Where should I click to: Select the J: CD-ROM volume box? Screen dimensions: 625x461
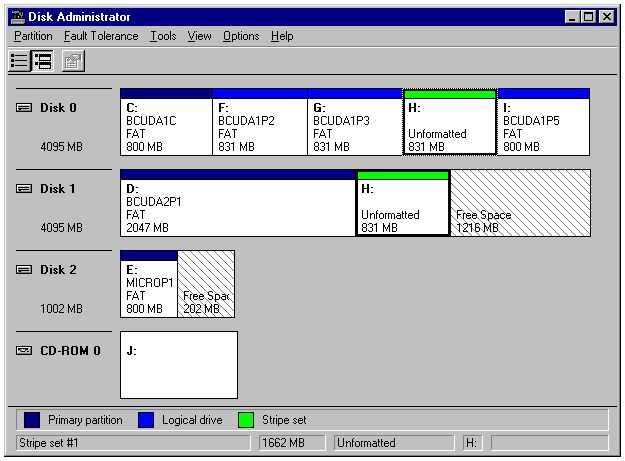click(179, 365)
